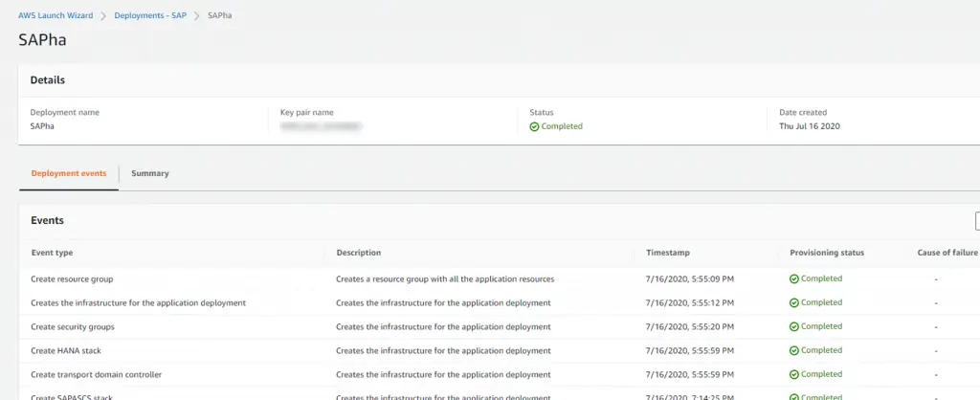Viewport: 980px width, 400px height.
Task: Click the Completed icon for Create resource group
Action: (x=794, y=279)
